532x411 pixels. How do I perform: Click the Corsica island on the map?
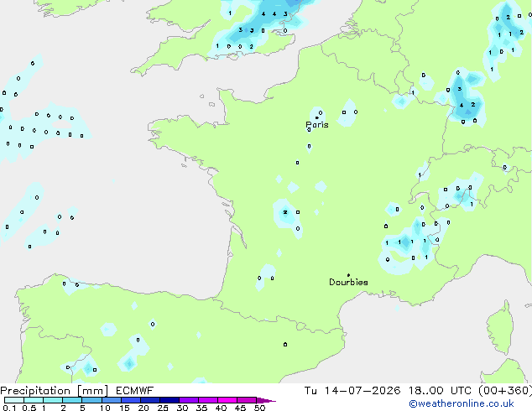click(x=502, y=328)
